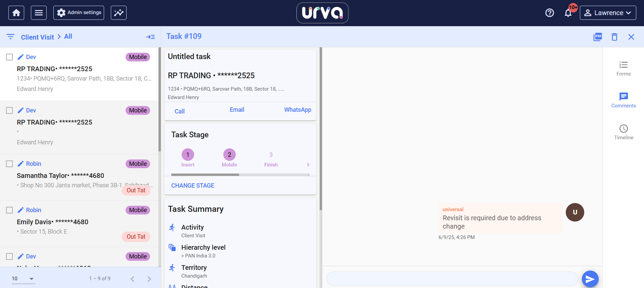Open the filter icon beside Client Visit
Screen dimensions: 644x288
[x=11, y=37]
